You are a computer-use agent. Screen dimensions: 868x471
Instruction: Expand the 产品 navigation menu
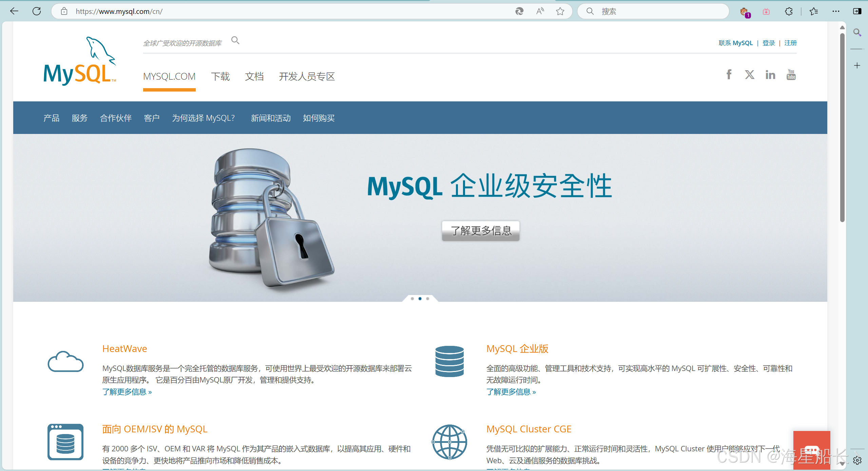pyautogui.click(x=52, y=118)
